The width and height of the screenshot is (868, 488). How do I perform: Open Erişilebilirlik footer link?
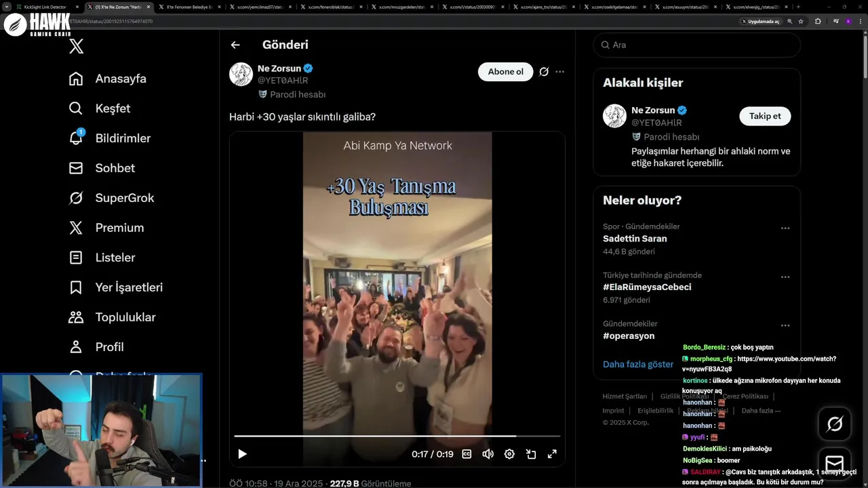coord(656,411)
